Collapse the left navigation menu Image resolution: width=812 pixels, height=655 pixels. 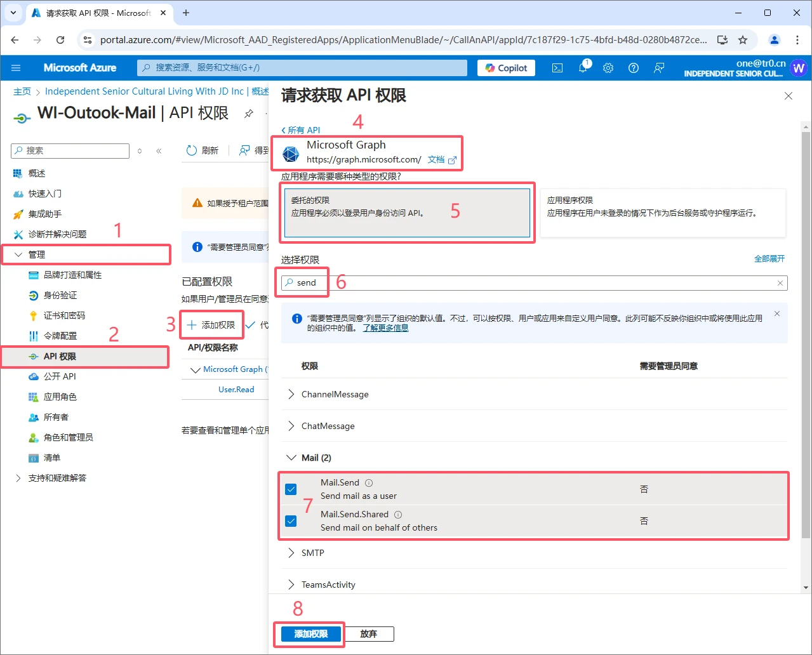pos(159,151)
